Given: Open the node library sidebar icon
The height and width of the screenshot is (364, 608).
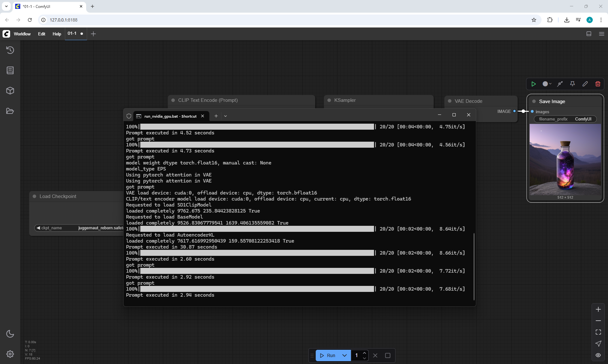Looking at the screenshot, I should (10, 70).
